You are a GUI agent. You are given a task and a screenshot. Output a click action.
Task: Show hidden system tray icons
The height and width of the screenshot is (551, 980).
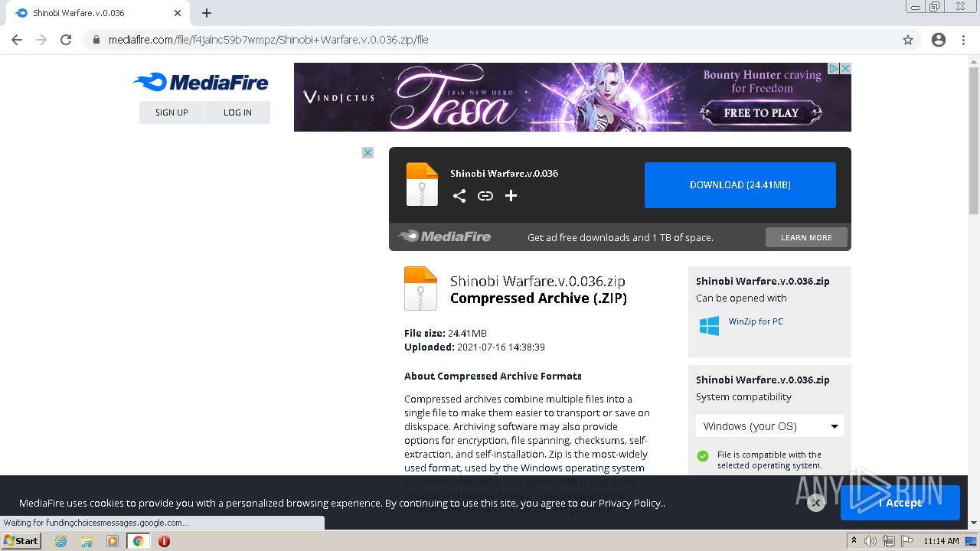854,541
